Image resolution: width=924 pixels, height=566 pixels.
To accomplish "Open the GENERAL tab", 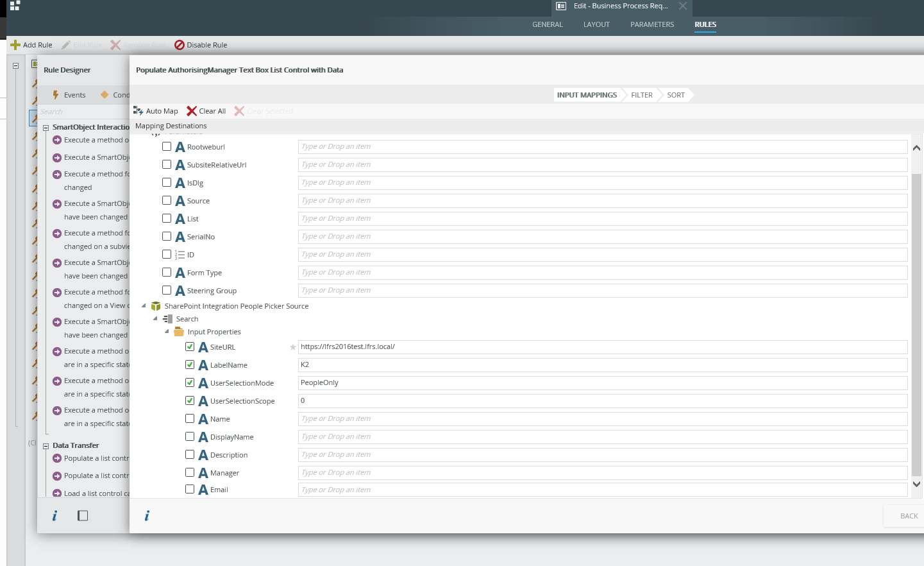I will (x=548, y=24).
